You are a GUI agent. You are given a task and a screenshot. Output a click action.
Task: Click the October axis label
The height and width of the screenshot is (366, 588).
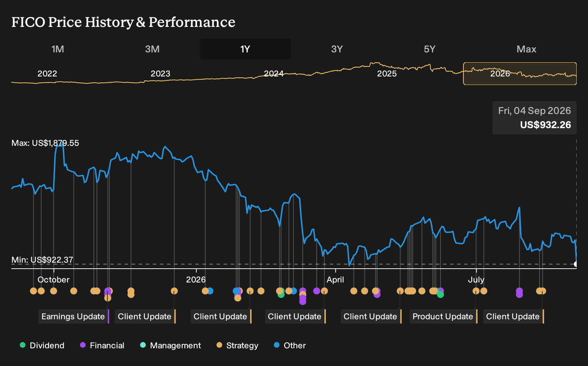tap(53, 280)
